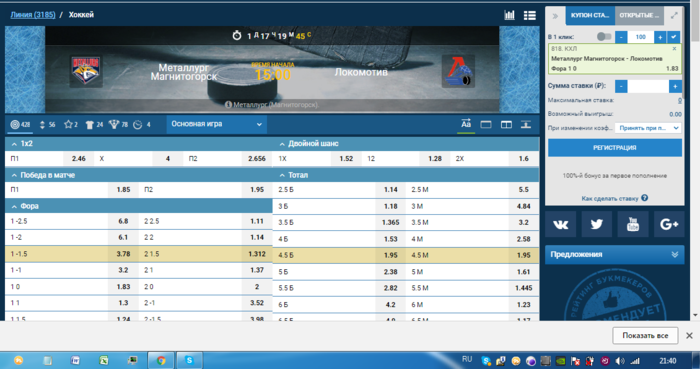Toggle the font size Aa option
The height and width of the screenshot is (369, 700).
(x=466, y=124)
